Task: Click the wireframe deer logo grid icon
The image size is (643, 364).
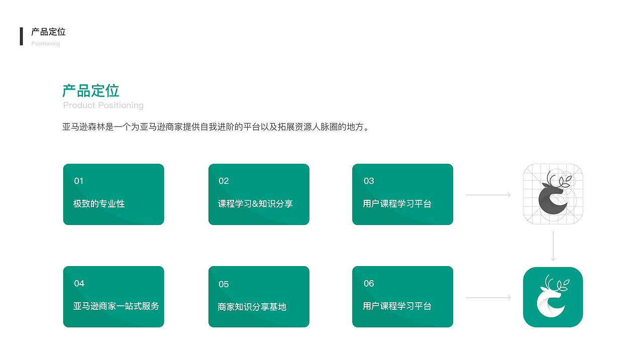Action: coord(553,195)
